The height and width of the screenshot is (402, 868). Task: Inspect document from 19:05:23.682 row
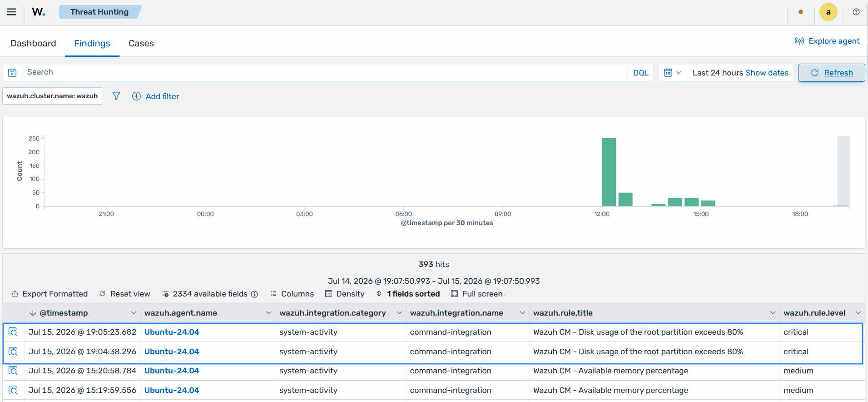13,332
